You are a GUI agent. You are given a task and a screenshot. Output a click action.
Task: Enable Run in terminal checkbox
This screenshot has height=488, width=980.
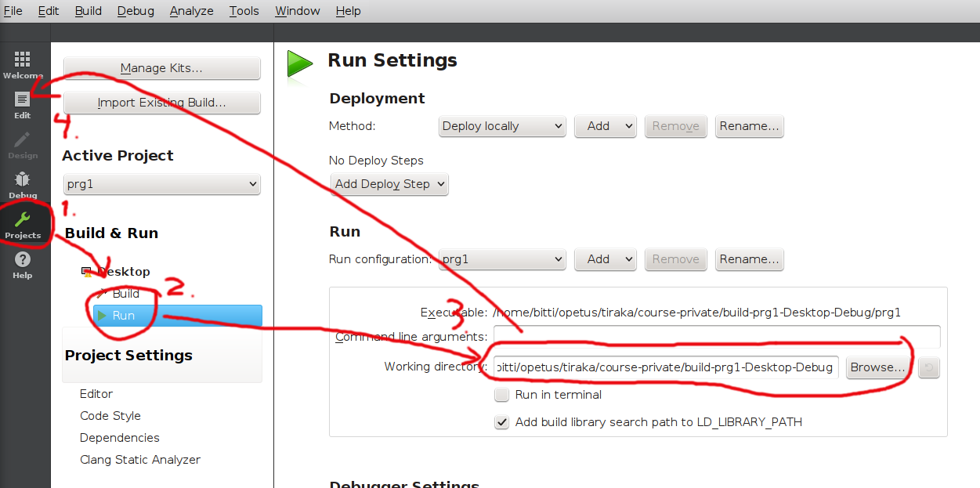(x=502, y=395)
